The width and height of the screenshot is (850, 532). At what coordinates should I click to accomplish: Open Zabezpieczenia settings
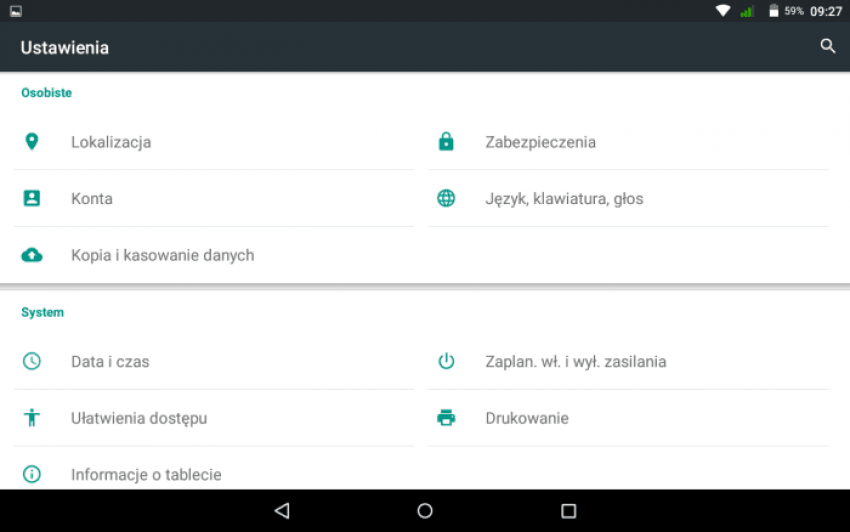(x=628, y=142)
